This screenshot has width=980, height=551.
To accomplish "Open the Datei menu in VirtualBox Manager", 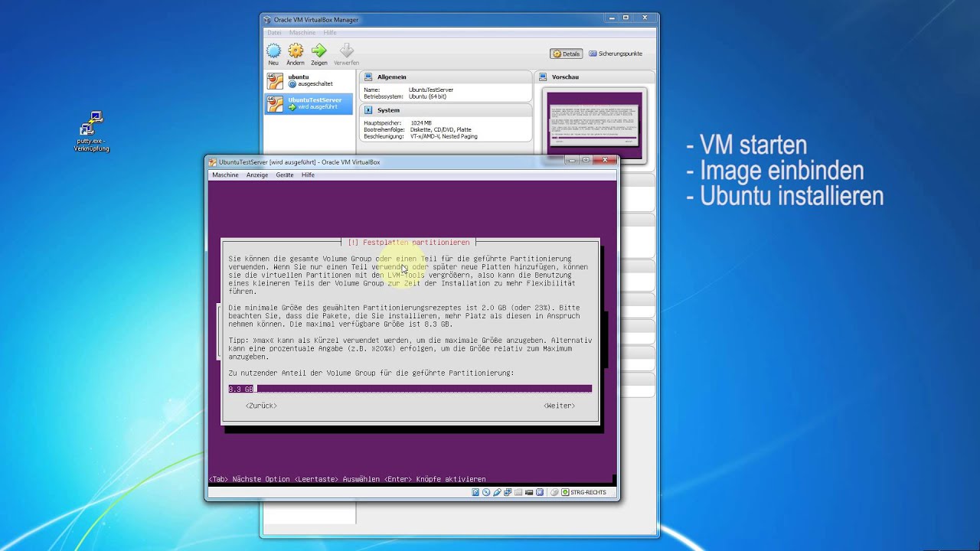I will 274,33.
